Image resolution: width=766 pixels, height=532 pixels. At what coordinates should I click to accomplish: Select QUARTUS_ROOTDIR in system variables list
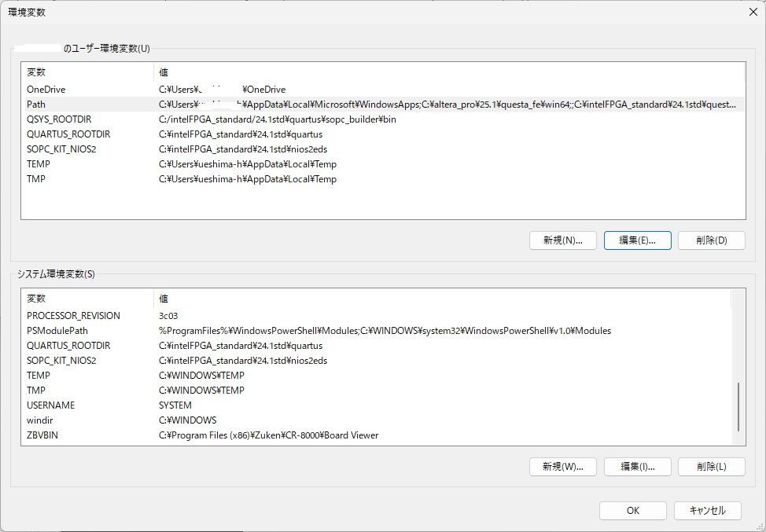point(376,346)
